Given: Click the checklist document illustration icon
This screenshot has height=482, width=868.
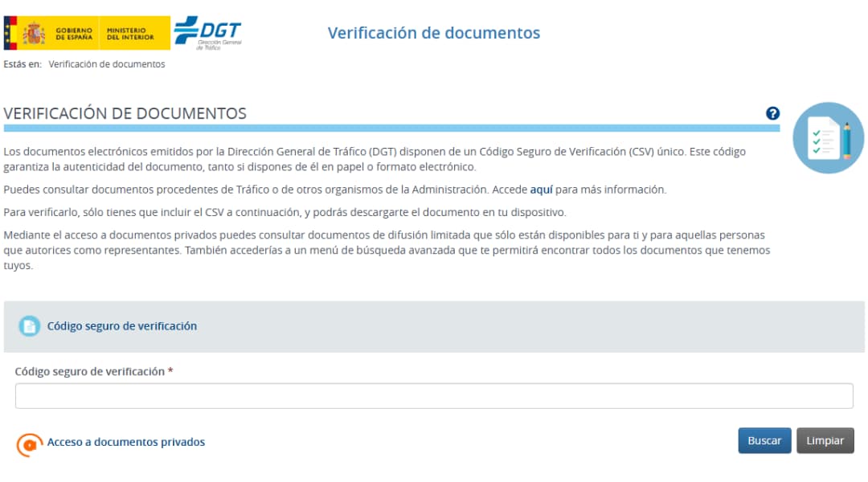Looking at the screenshot, I should 828,138.
